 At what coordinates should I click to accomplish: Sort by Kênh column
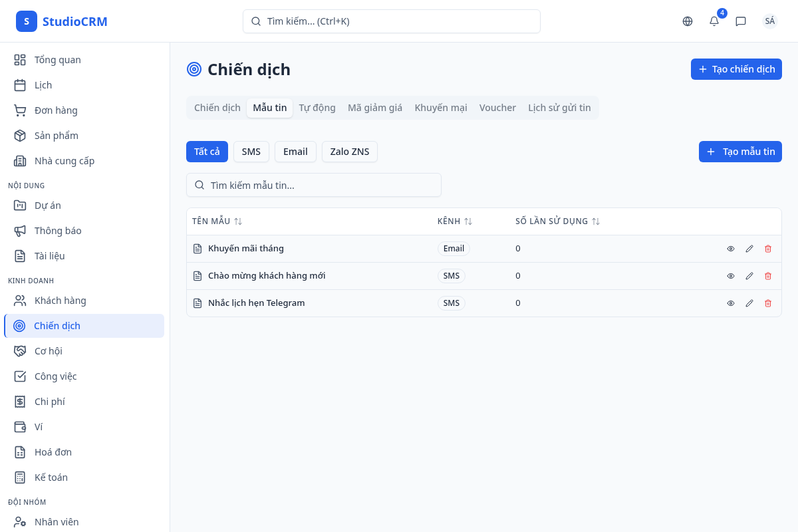(468, 221)
